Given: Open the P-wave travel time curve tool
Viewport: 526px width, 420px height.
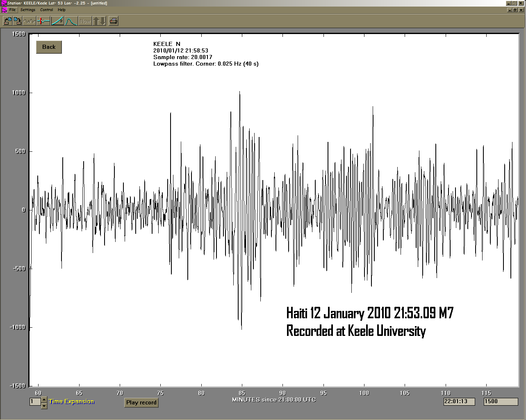Looking at the screenshot, I should point(57,21).
